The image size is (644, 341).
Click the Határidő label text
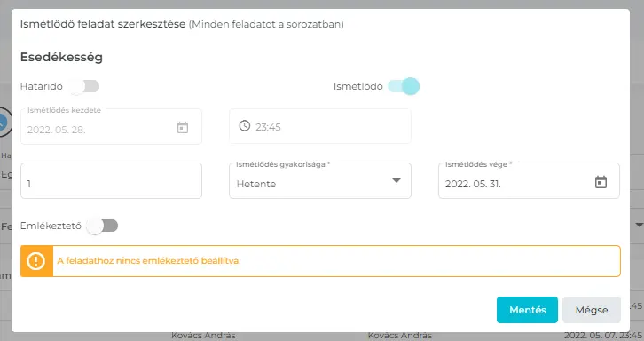coord(42,86)
